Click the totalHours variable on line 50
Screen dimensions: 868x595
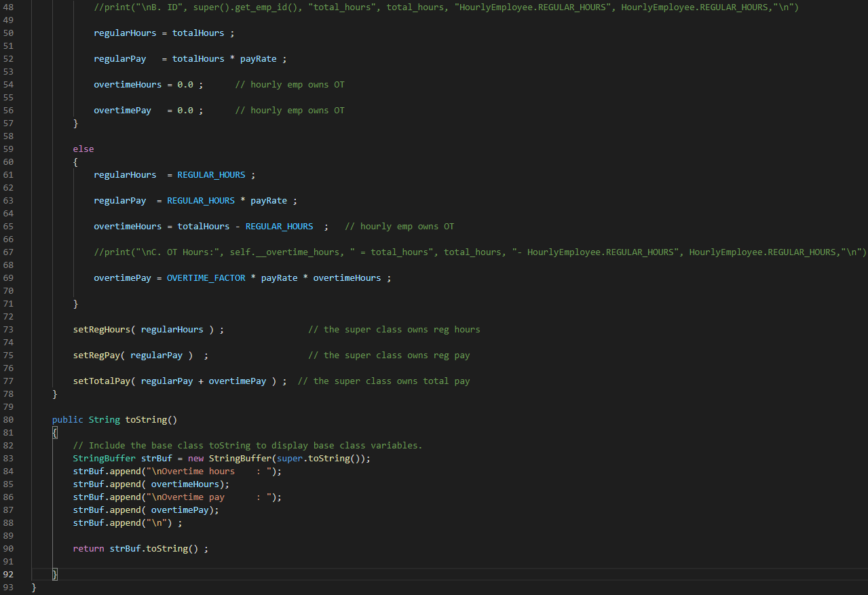tap(197, 33)
